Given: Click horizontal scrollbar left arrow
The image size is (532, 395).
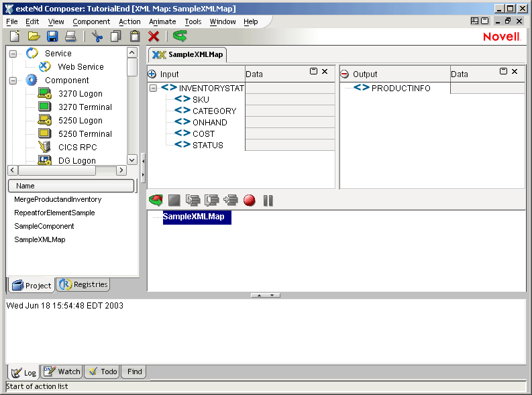Looking at the screenshot, I should [13, 170].
